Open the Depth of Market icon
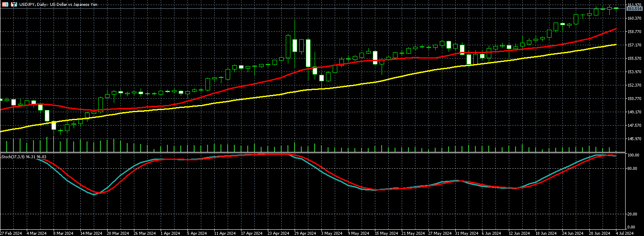The width and height of the screenshot is (644, 236). (14, 4)
